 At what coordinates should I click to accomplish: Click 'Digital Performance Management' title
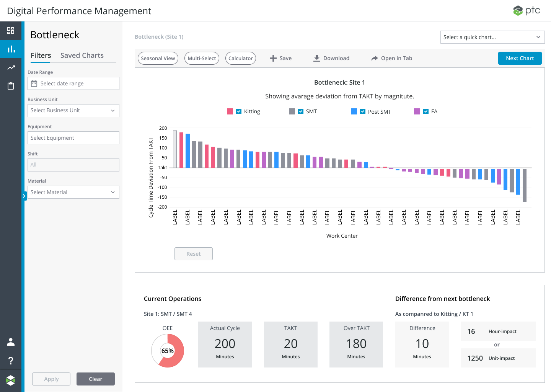(x=79, y=11)
